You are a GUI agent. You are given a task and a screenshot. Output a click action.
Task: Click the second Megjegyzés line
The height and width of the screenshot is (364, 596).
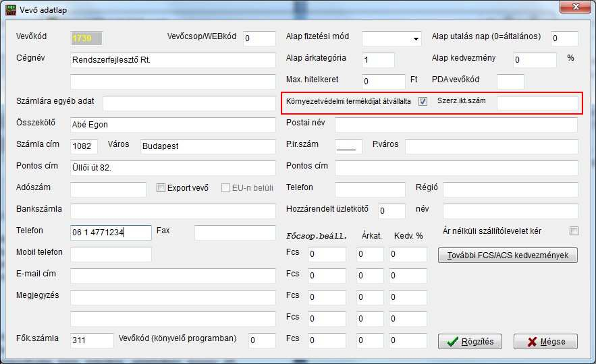(173, 320)
